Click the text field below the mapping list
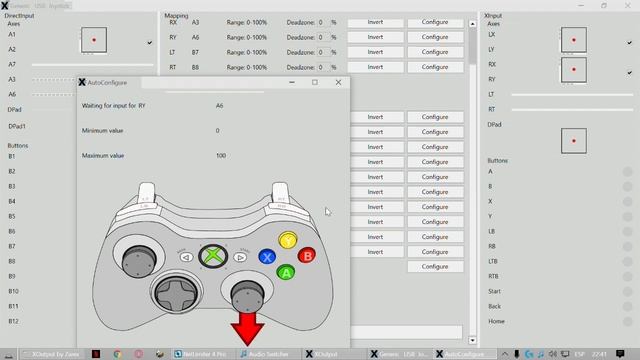Image resolution: width=640 pixels, height=360 pixels. pyautogui.click(x=407, y=332)
